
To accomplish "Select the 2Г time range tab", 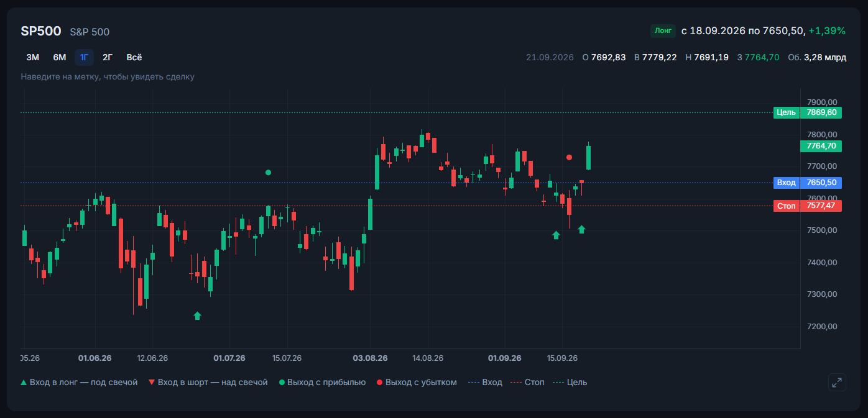I will [108, 57].
